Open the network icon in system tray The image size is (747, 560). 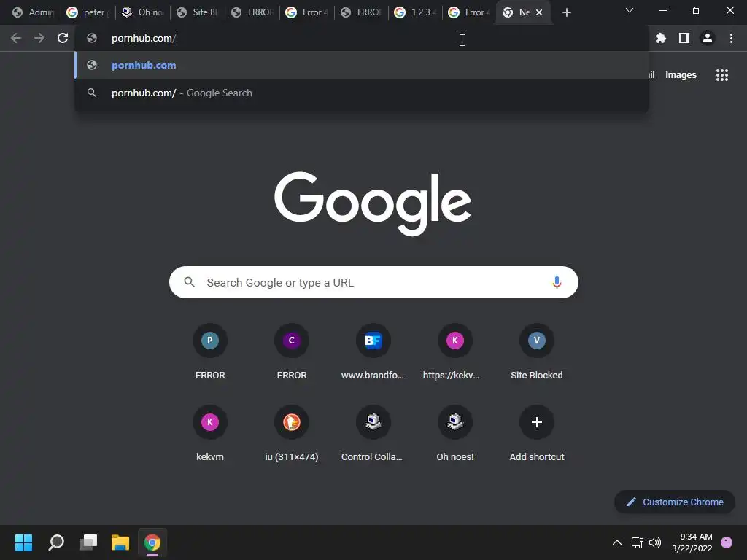coord(637,542)
